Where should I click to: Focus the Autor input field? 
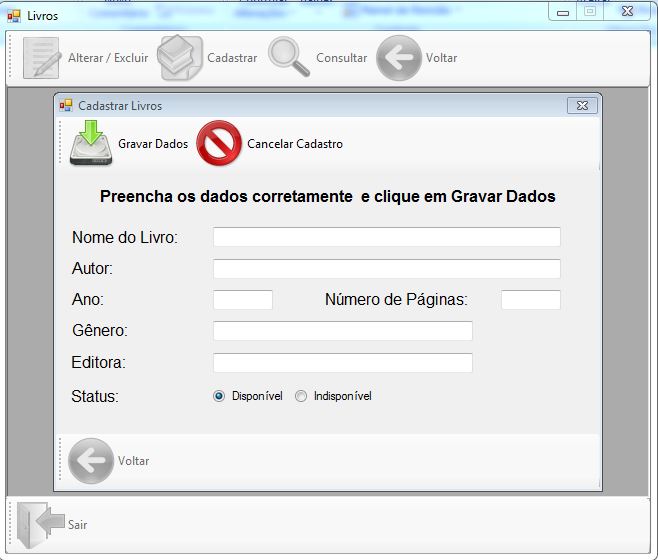[x=386, y=269]
